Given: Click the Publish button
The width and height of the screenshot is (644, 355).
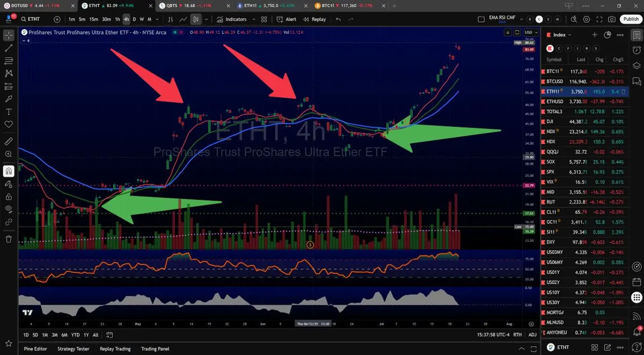Looking at the screenshot, I should [631, 19].
